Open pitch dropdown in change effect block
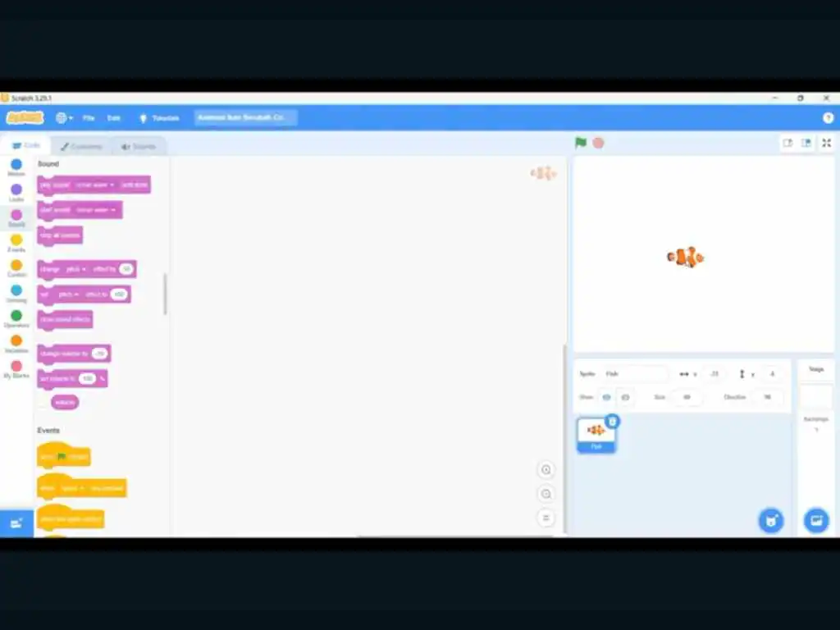Screen dimensions: 840x630 coord(75,269)
